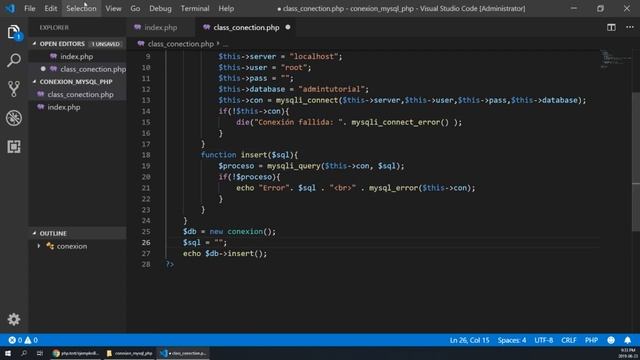The width and height of the screenshot is (640, 360).
Task: Click the Ln 26, Col 15 status entry
Action: coord(469,340)
